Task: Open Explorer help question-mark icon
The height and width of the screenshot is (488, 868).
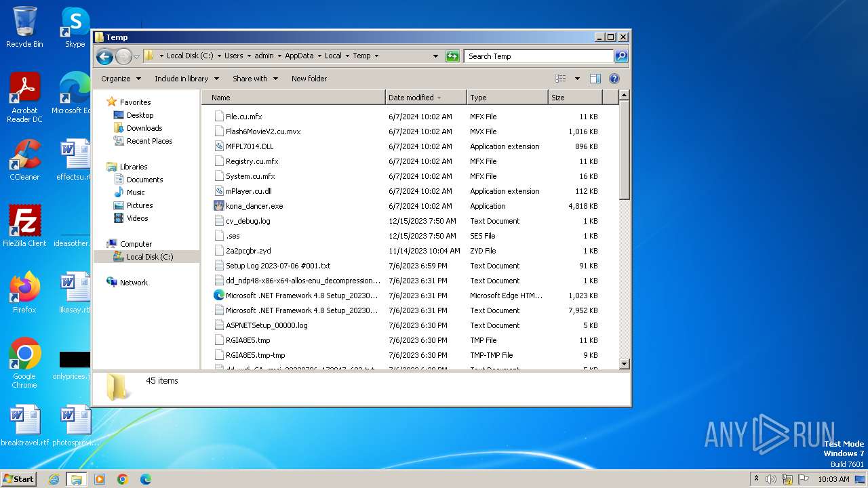Action: (614, 79)
